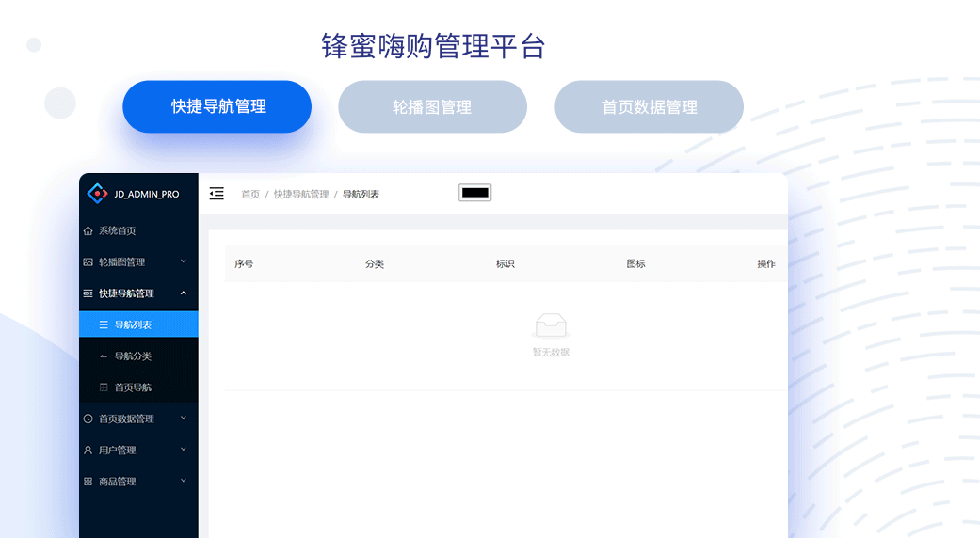This screenshot has width=980, height=538.
Task: Expand the 商品管理 submenu chevron
Action: point(184,481)
